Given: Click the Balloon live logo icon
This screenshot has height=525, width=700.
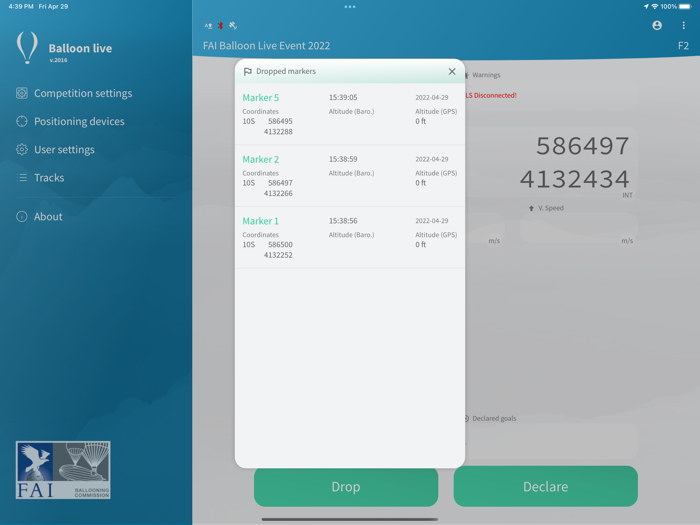Looking at the screenshot, I should tap(27, 47).
